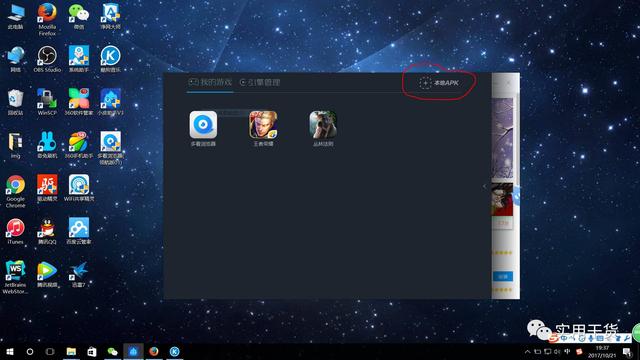Open File Explorer from the taskbar

click(x=71, y=351)
